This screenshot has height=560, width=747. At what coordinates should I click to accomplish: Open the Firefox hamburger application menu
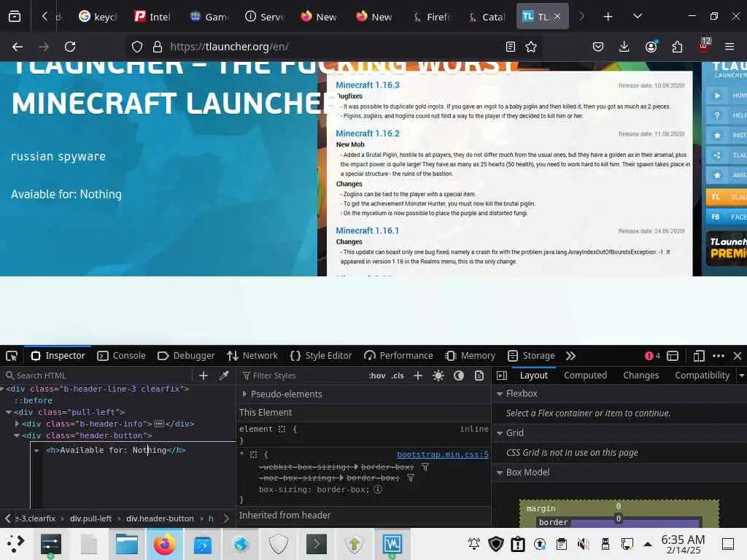(x=729, y=47)
